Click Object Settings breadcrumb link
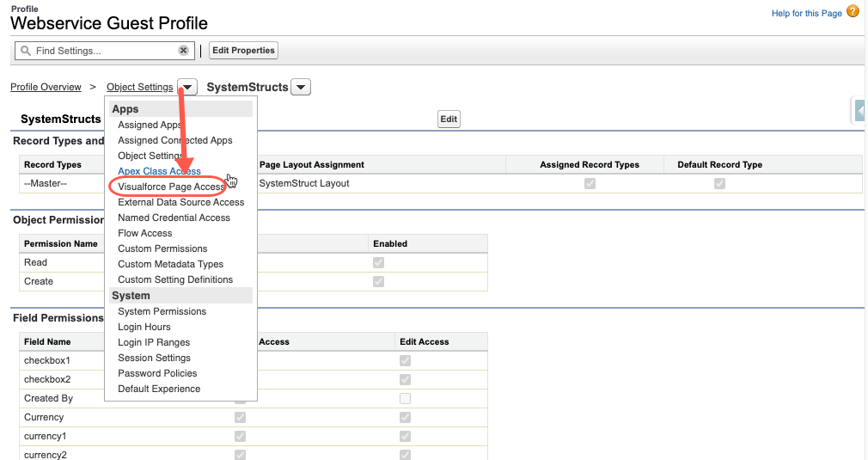 tap(139, 87)
